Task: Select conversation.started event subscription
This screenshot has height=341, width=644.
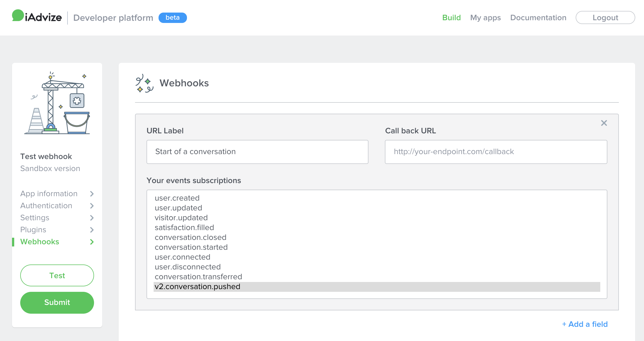Action: [x=191, y=247]
